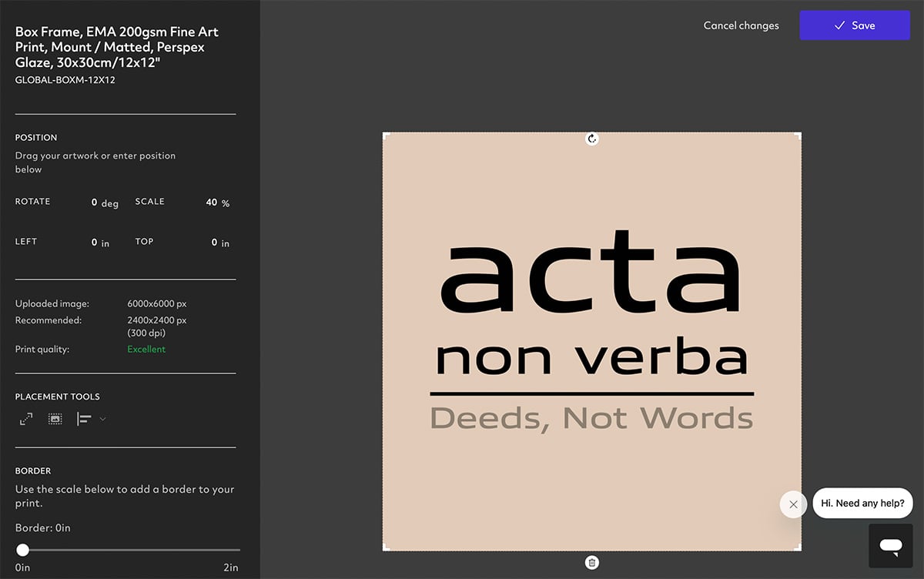
Task: Click the Scale percentage input field
Action: click(x=211, y=202)
